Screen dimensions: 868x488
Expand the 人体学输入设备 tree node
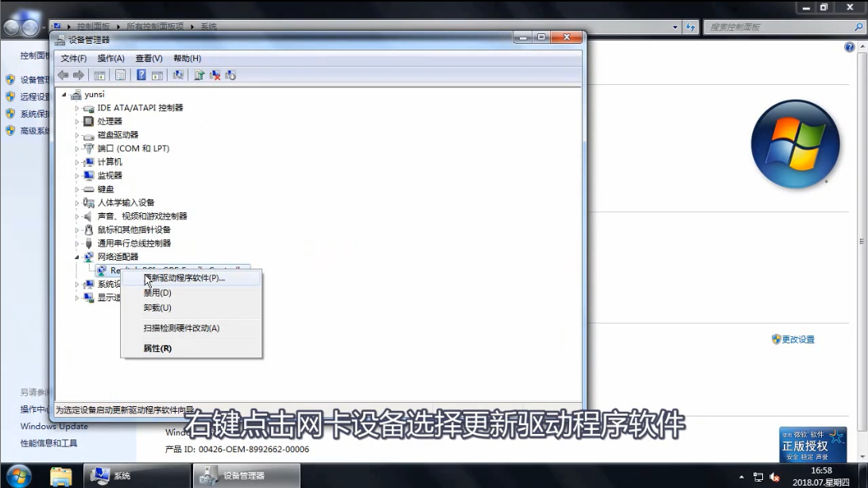point(77,203)
